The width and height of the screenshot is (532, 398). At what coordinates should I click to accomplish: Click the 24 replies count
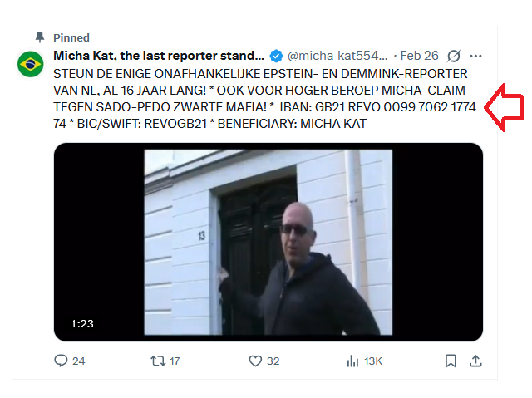click(x=78, y=361)
